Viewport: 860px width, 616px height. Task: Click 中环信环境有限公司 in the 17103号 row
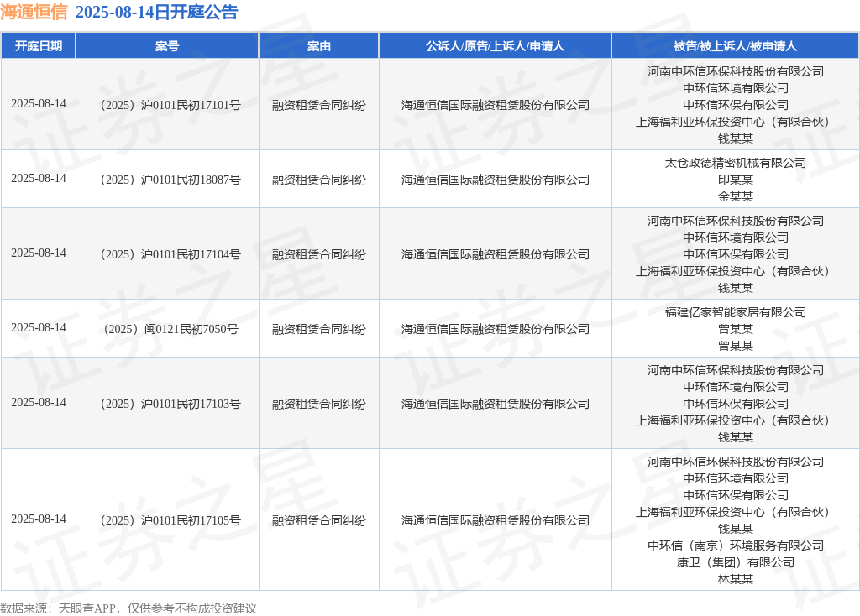point(736,387)
